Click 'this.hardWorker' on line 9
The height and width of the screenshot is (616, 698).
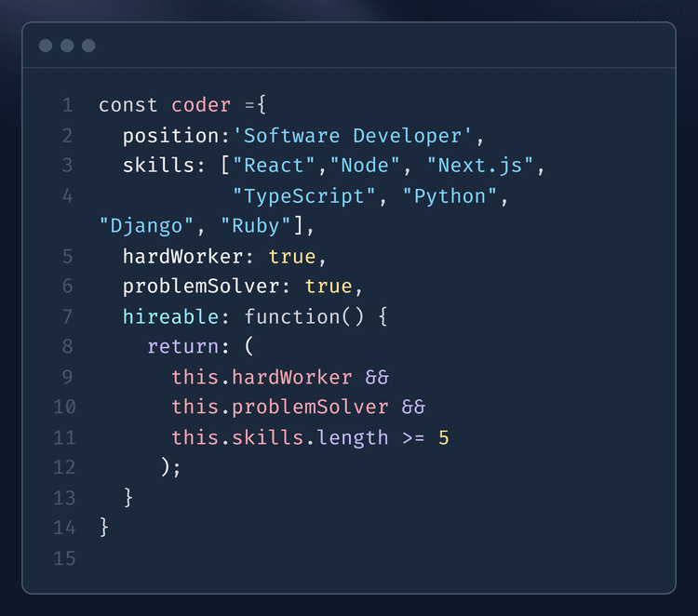point(262,378)
